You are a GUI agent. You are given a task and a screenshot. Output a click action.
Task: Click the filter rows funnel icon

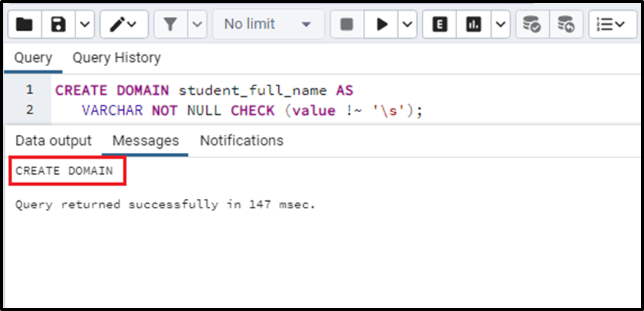coord(170,24)
